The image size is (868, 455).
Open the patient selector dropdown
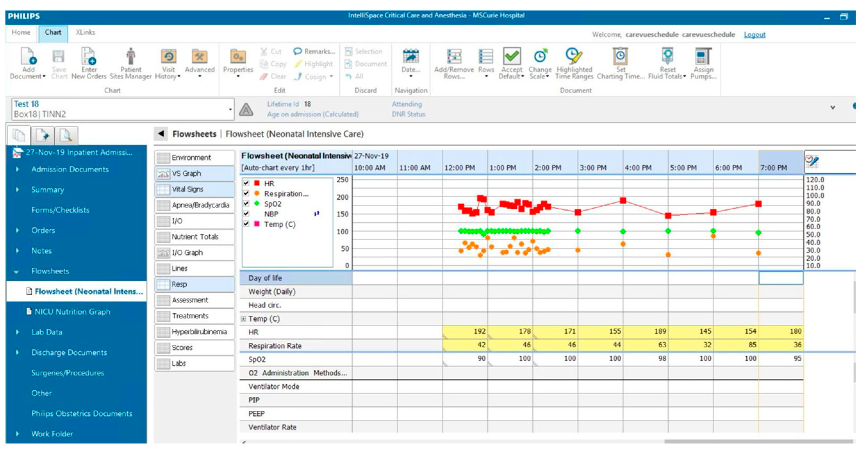pos(230,109)
